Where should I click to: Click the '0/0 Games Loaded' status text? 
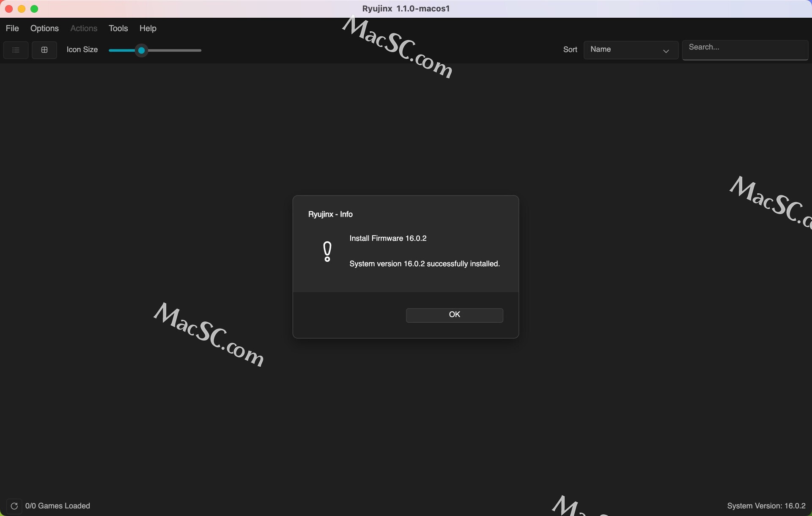tap(58, 506)
